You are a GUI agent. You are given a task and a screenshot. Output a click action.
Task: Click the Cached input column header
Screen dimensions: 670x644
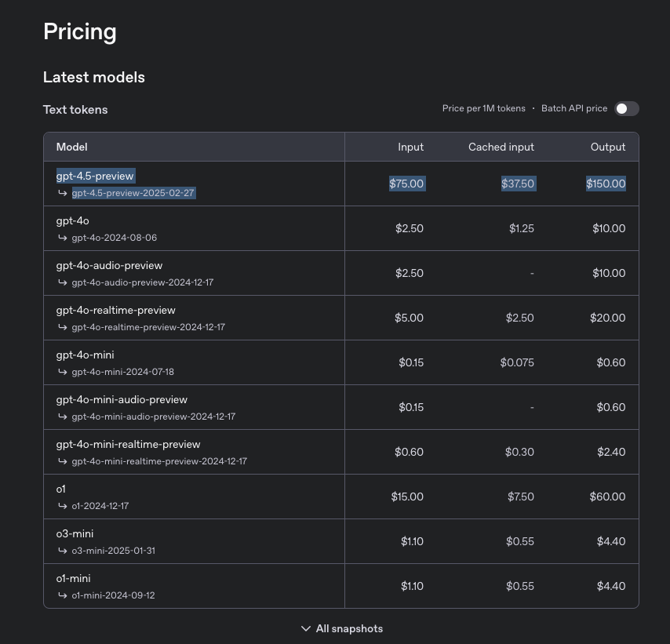click(501, 147)
